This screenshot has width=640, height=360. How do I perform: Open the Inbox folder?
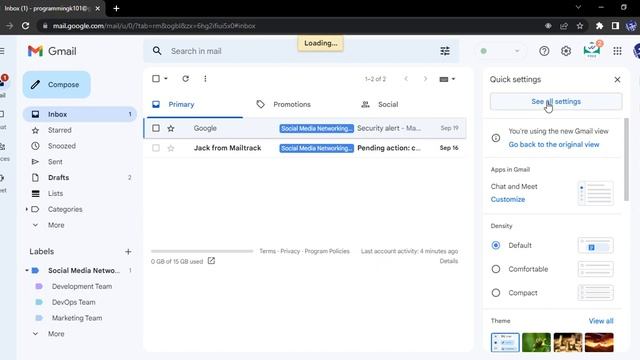coord(80,114)
